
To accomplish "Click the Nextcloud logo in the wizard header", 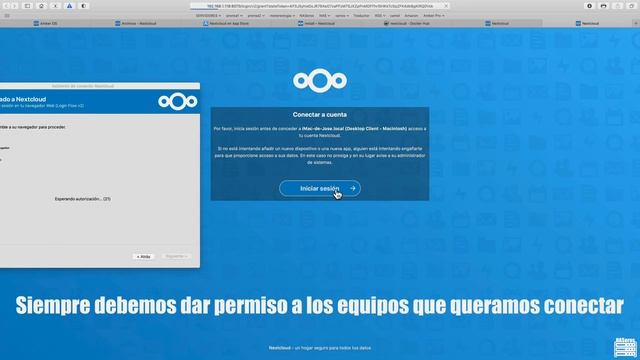I will coord(178,101).
